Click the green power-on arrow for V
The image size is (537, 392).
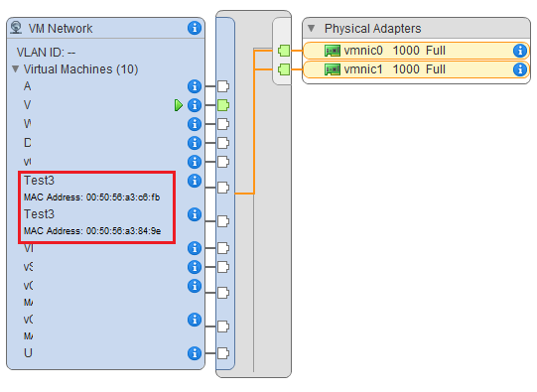178,105
